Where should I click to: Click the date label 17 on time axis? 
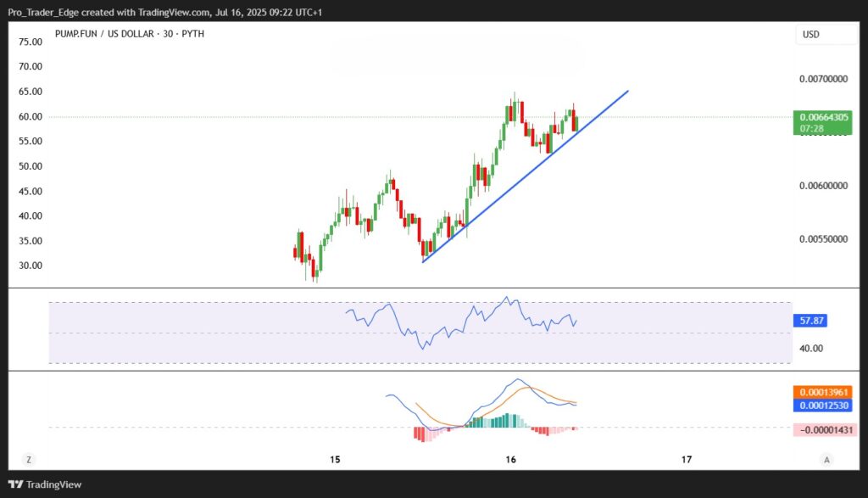[687, 459]
